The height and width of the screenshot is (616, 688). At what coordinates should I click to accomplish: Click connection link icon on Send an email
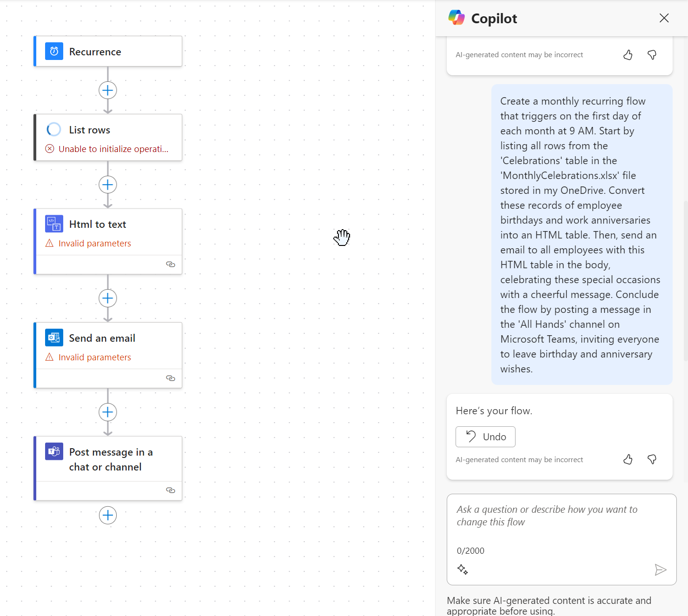171,378
